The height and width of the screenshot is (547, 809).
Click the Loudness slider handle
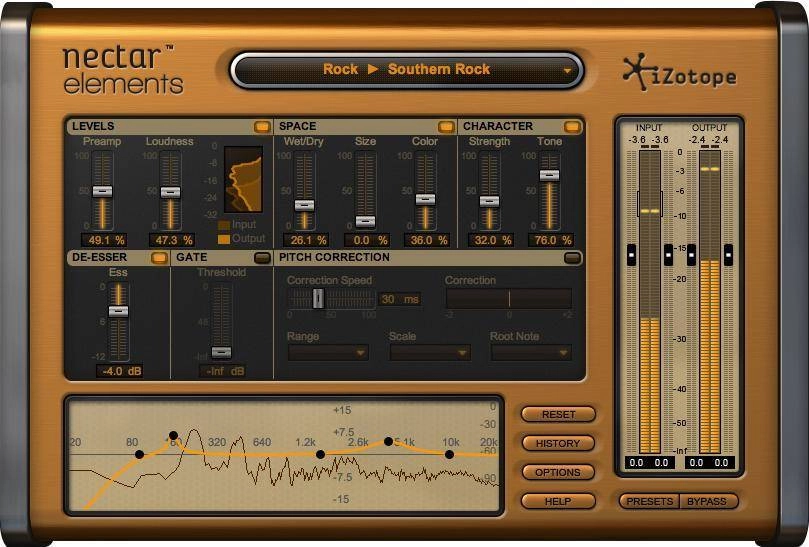tap(170, 192)
